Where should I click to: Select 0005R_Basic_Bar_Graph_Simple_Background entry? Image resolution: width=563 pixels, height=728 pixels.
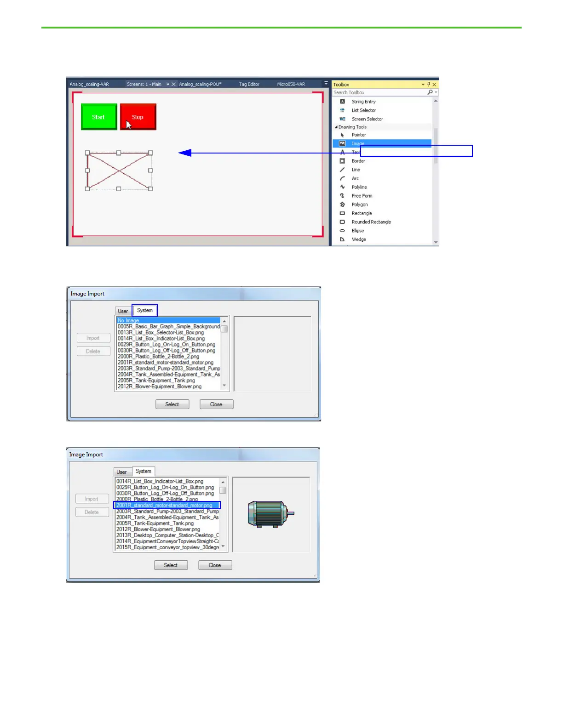click(168, 326)
